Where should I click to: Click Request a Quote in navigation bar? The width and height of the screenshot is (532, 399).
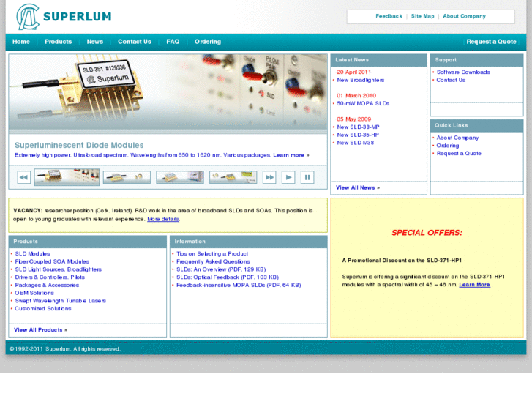(491, 42)
